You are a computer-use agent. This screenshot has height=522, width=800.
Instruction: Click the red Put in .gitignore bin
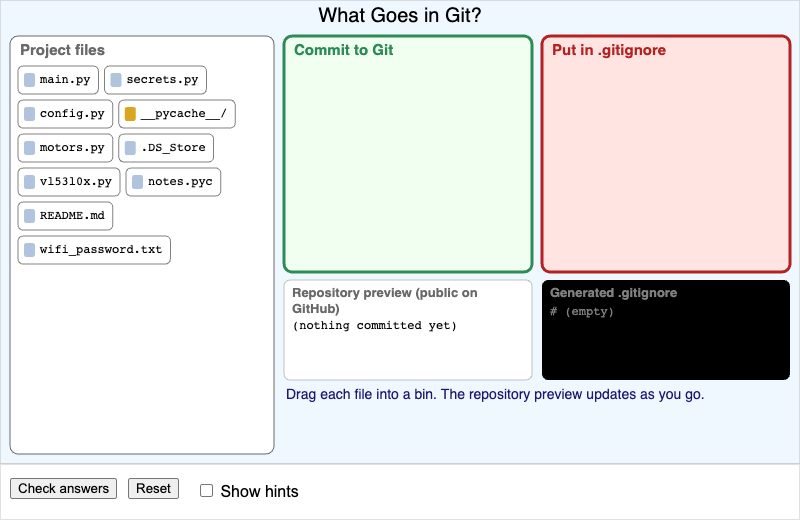tap(666, 154)
